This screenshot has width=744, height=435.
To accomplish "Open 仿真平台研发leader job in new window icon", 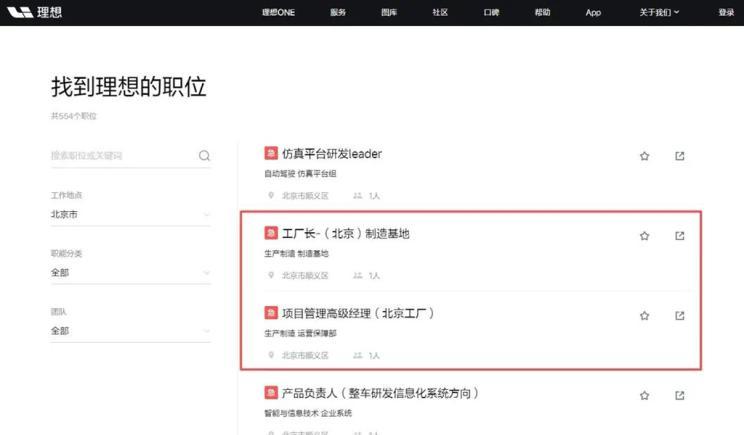I will tap(679, 156).
